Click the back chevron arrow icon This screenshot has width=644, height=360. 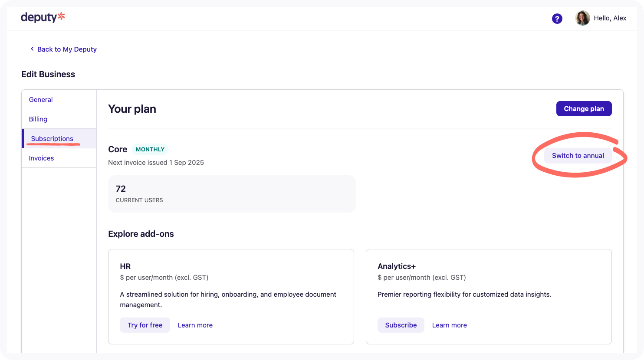pyautogui.click(x=32, y=49)
